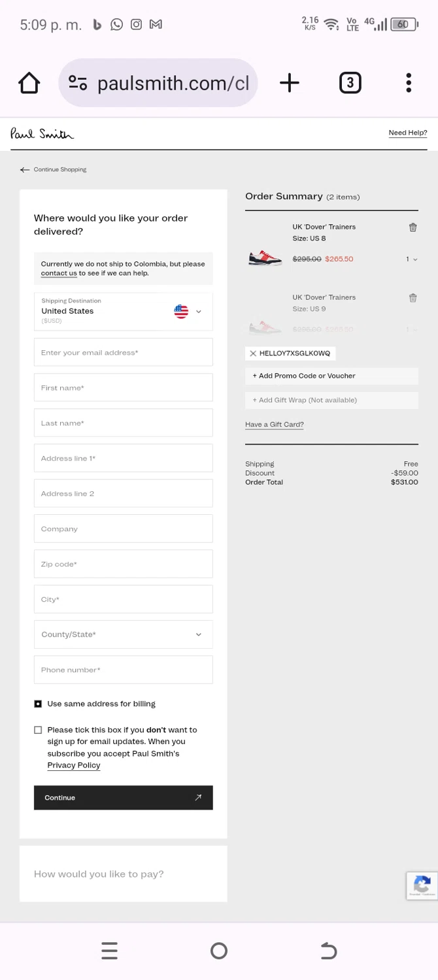Viewport: 438px width, 980px height.
Task: Expand Add Promo Code or Voucher
Action: (x=331, y=376)
